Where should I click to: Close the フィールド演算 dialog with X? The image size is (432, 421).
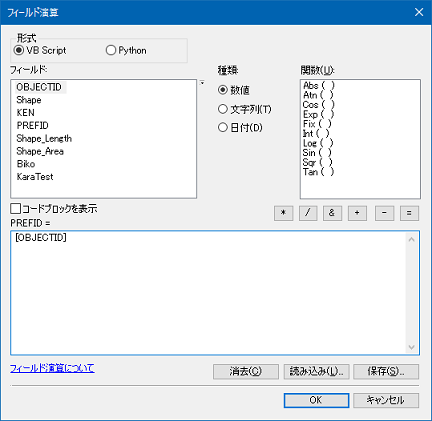tap(419, 12)
